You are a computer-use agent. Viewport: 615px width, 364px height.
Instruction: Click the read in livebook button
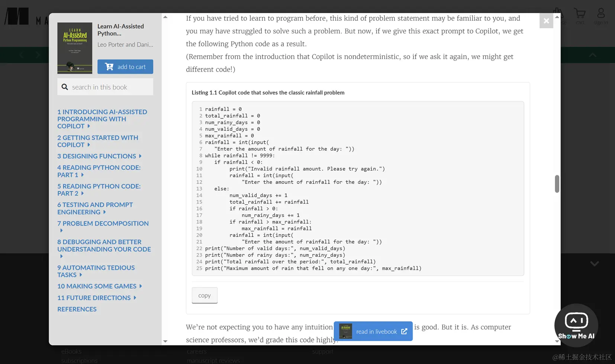[x=373, y=331]
